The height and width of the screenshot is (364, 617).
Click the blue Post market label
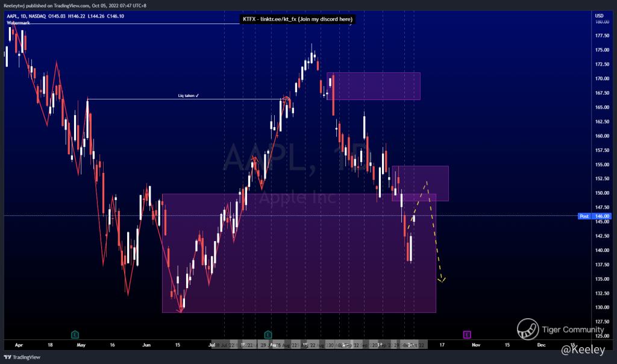point(584,216)
